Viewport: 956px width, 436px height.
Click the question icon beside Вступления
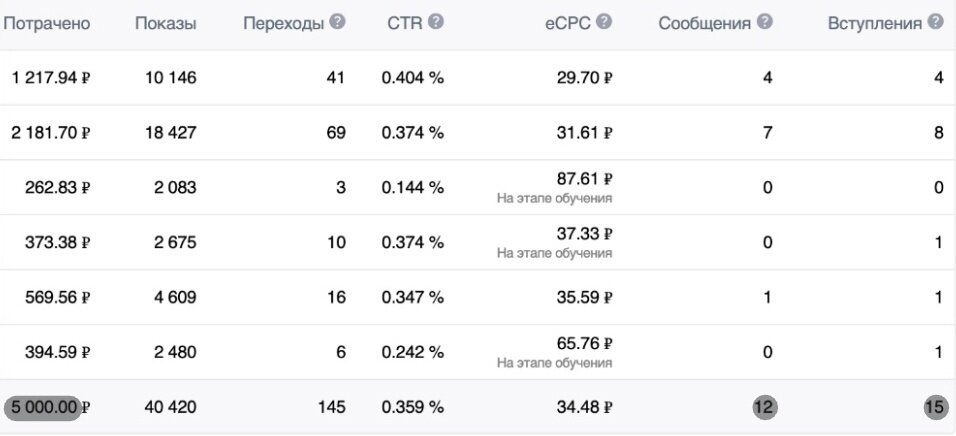point(935,22)
